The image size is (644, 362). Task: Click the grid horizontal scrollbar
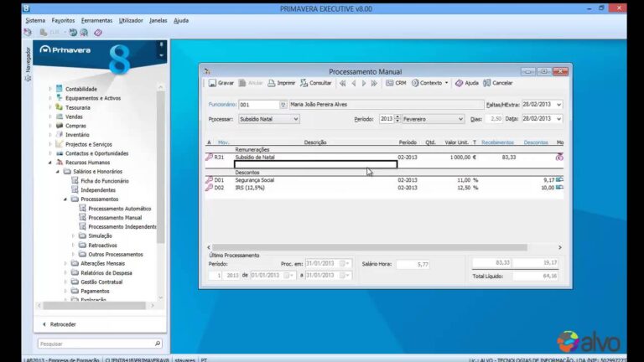(x=370, y=247)
